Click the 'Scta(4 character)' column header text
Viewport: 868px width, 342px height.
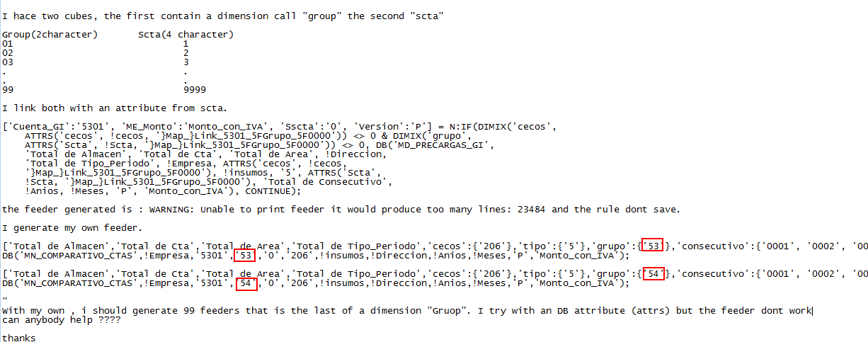185,34
